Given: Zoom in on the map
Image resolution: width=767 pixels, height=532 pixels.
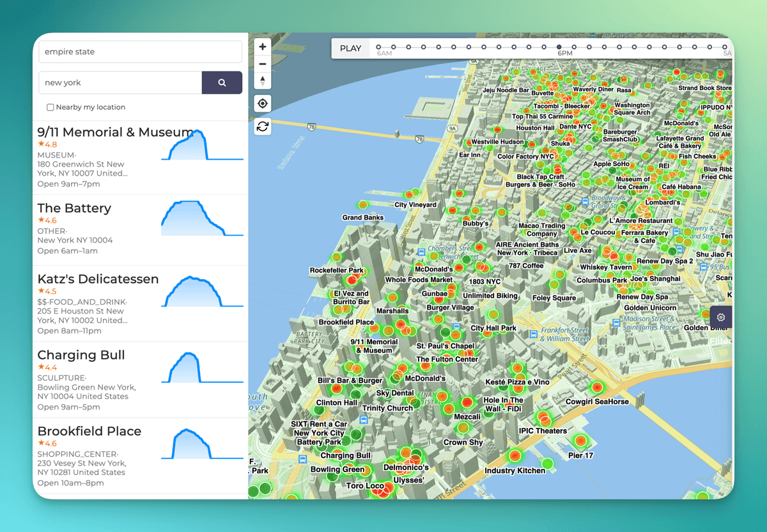Looking at the screenshot, I should pyautogui.click(x=263, y=47).
